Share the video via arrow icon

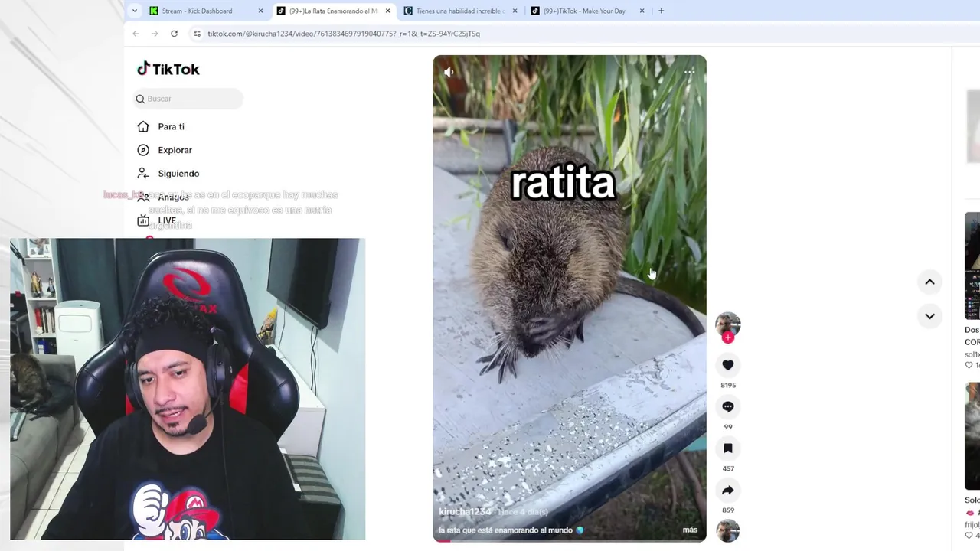728,490
